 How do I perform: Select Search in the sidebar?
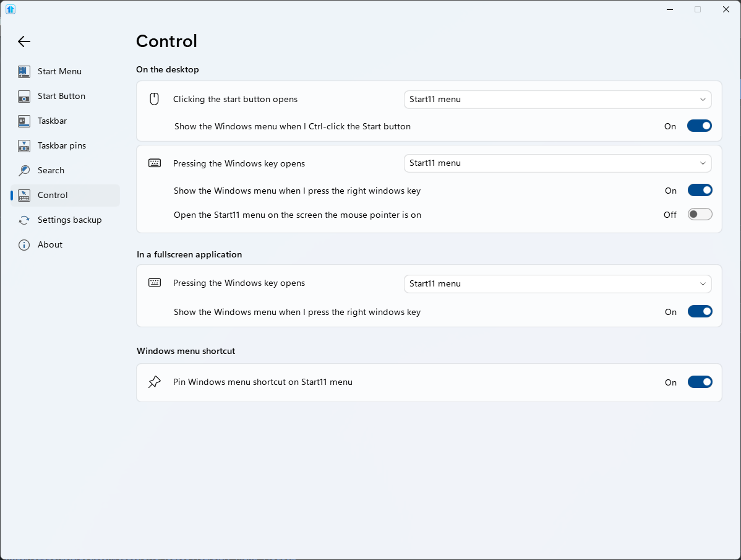tap(65, 171)
